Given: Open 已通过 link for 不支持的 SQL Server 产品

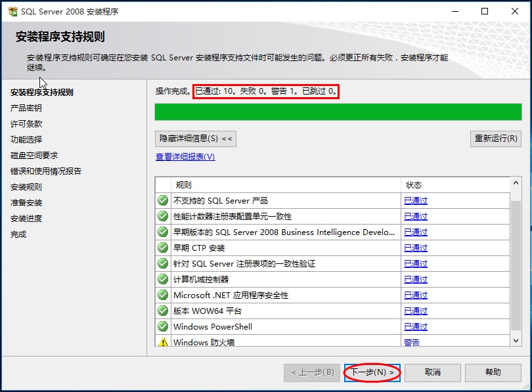Looking at the screenshot, I should [x=416, y=201].
